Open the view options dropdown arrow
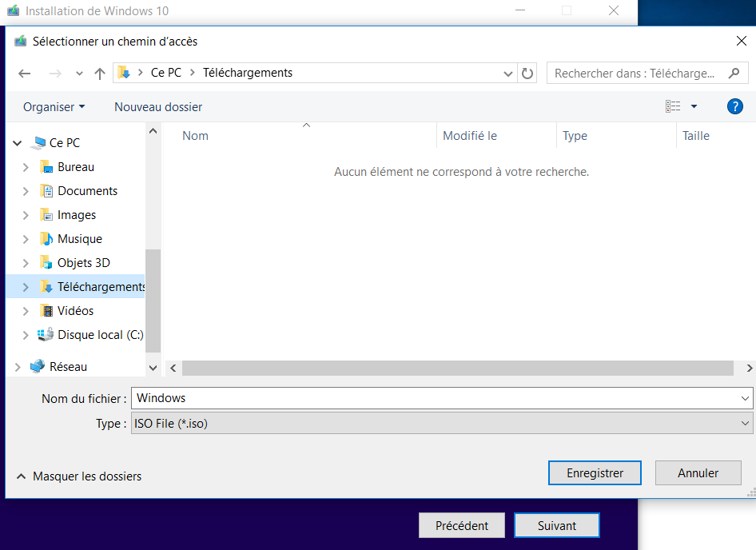The width and height of the screenshot is (756, 550). [x=694, y=106]
